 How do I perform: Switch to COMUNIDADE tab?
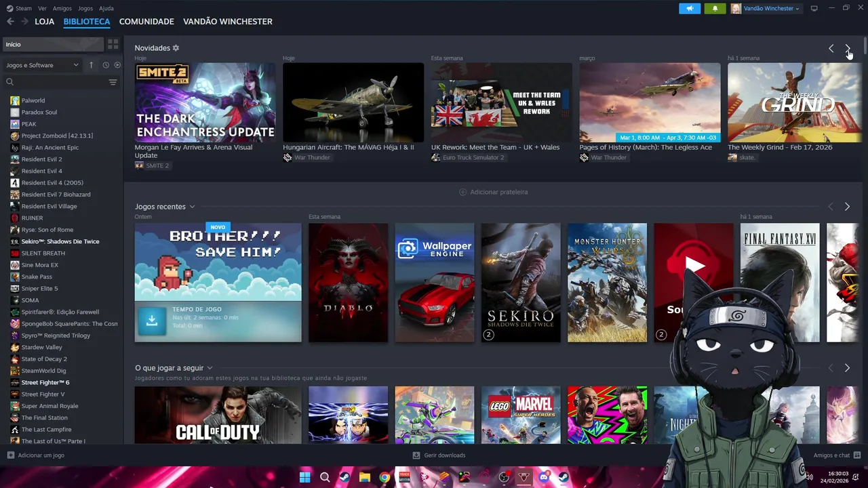click(x=146, y=22)
